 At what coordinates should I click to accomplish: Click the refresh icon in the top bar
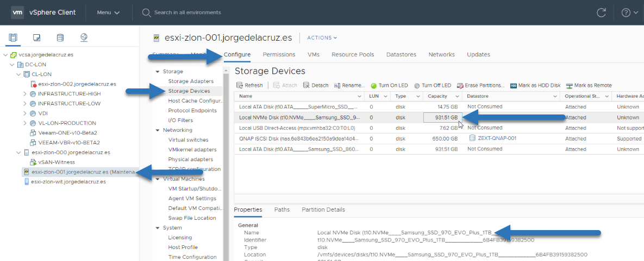pos(601,12)
